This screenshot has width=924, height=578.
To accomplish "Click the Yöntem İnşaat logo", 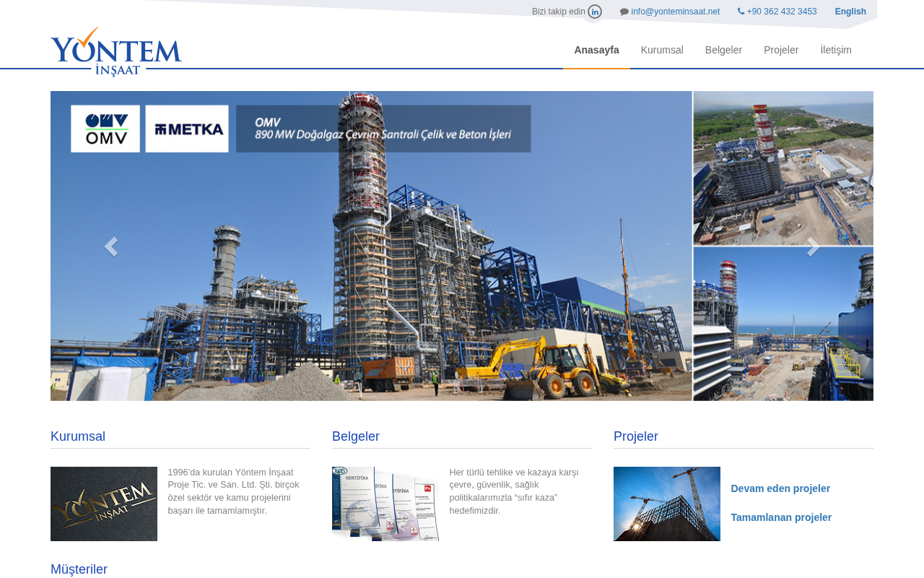I will pos(116,51).
